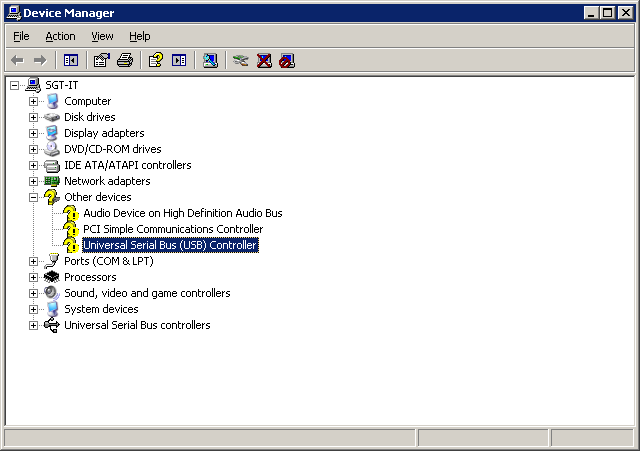Expand the Display adapters node
This screenshot has height=451, width=640.
tap(33, 133)
